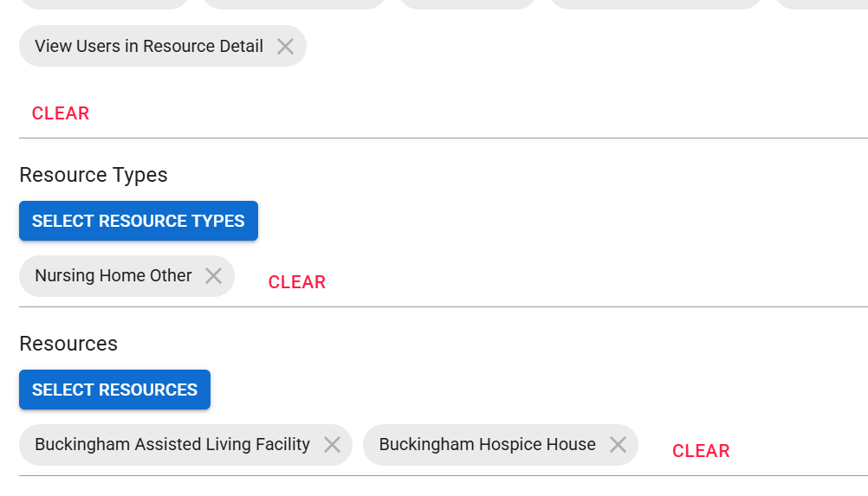Click the third cut-off chip at top edge

[468, 3]
